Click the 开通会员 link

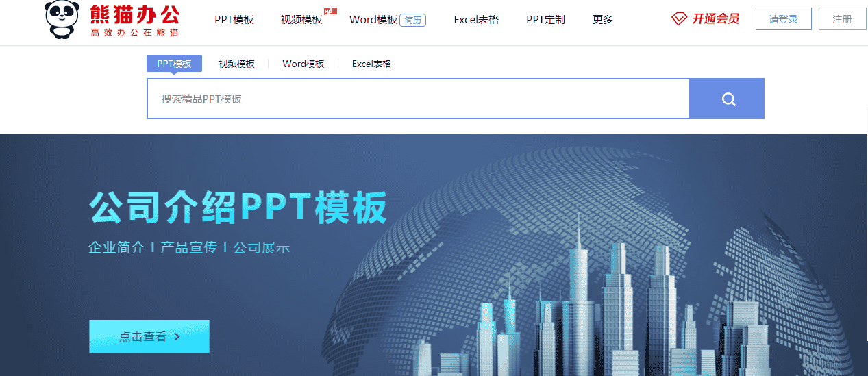coord(715,19)
